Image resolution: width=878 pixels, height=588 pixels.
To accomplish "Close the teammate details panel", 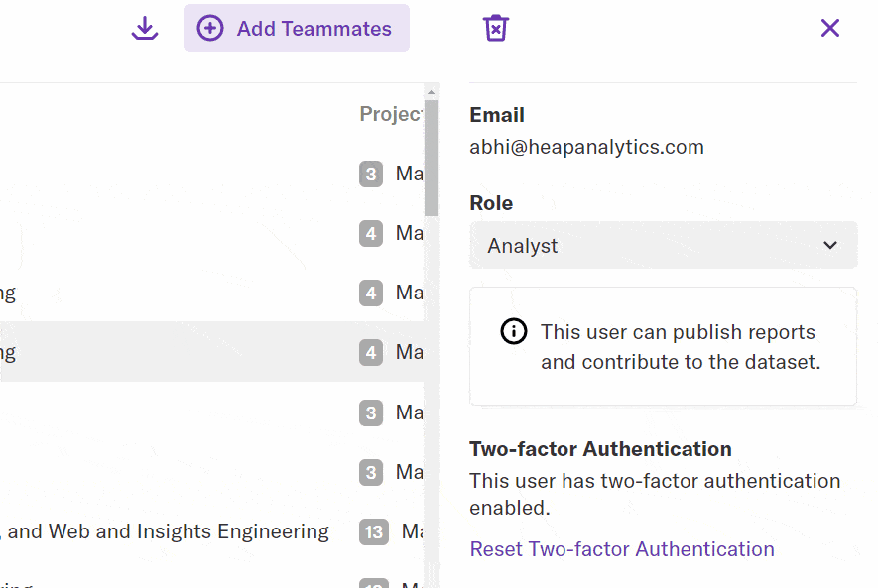I will pyautogui.click(x=830, y=28).
